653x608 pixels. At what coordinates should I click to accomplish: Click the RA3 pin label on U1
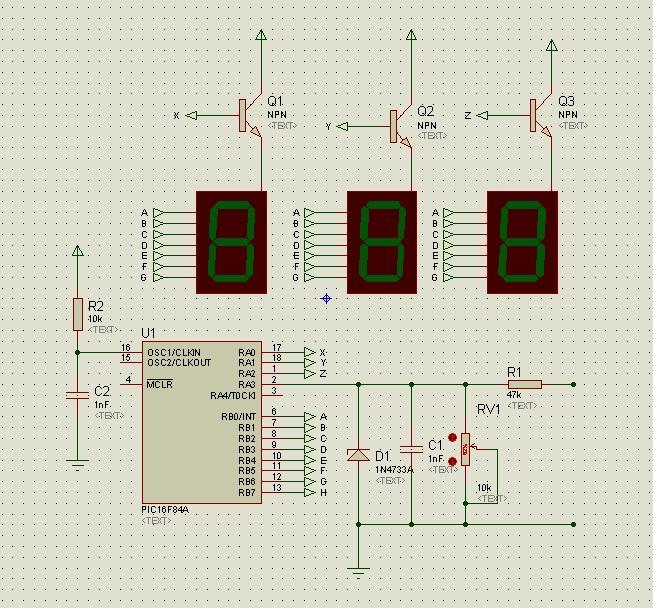click(x=247, y=384)
